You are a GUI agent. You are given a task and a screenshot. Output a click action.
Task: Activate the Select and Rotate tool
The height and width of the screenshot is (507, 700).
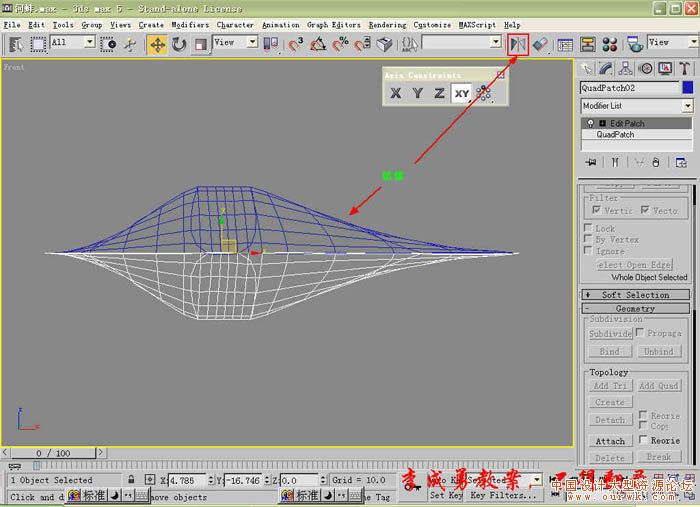pyautogui.click(x=179, y=45)
